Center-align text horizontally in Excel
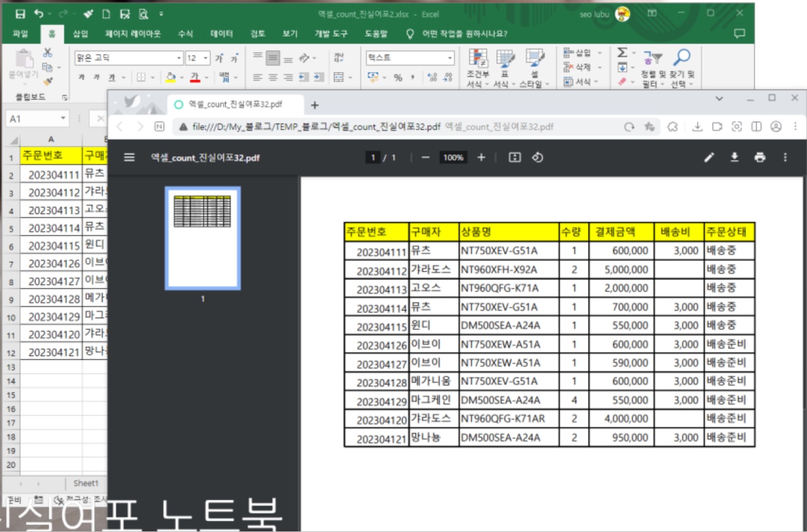 [273, 78]
